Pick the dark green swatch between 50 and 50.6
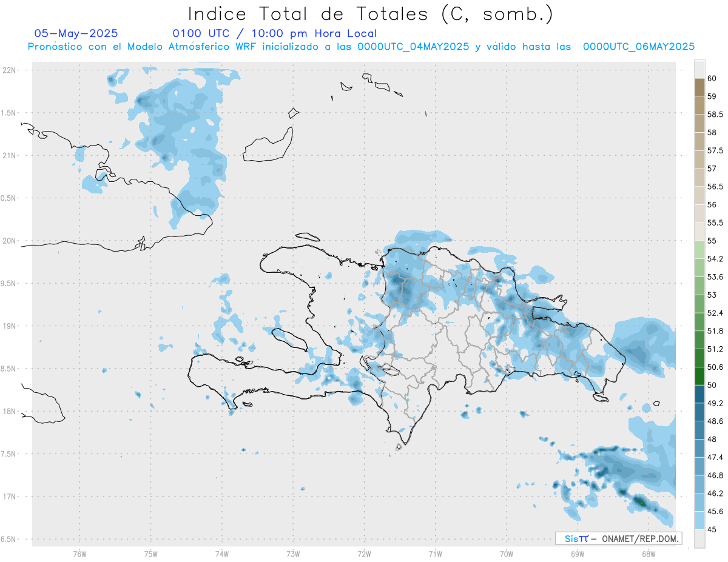The width and height of the screenshot is (728, 562). click(x=699, y=376)
